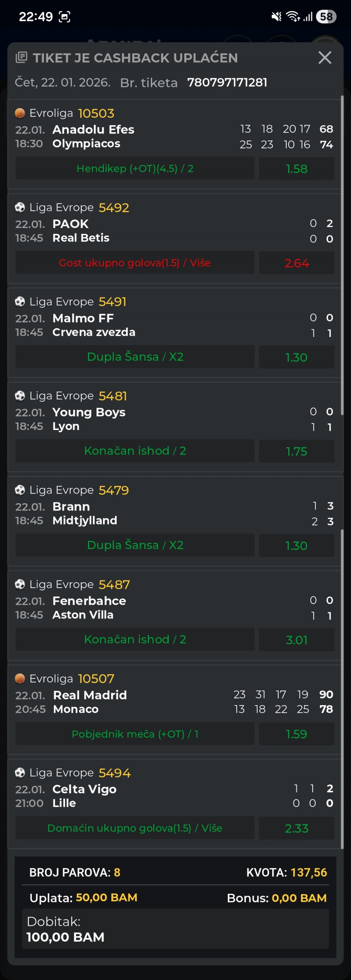The height and width of the screenshot is (980, 351).
Task: Tap ticket number 780797171281
Action: (227, 83)
